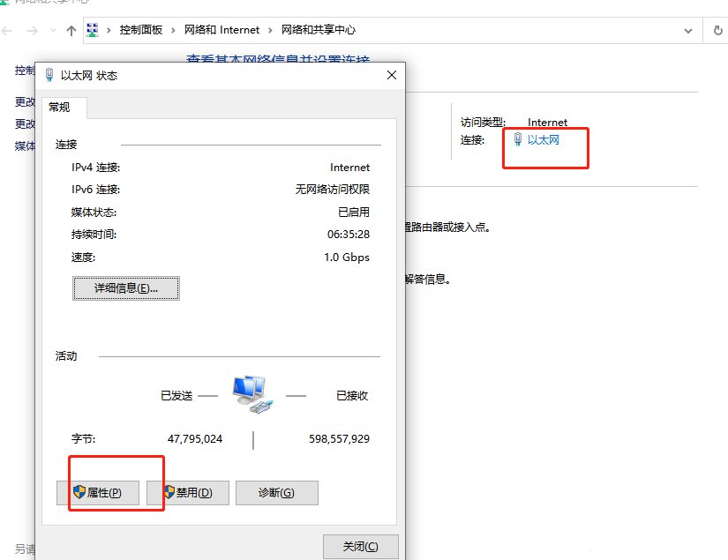Image resolution: width=728 pixels, height=560 pixels.
Task: Go up one level with the up arrow
Action: 71,30
